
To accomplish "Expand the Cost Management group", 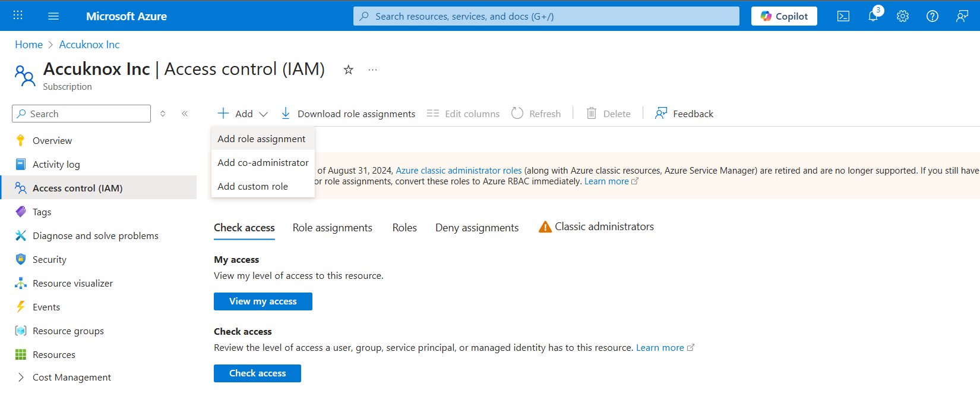I will 21,377.
